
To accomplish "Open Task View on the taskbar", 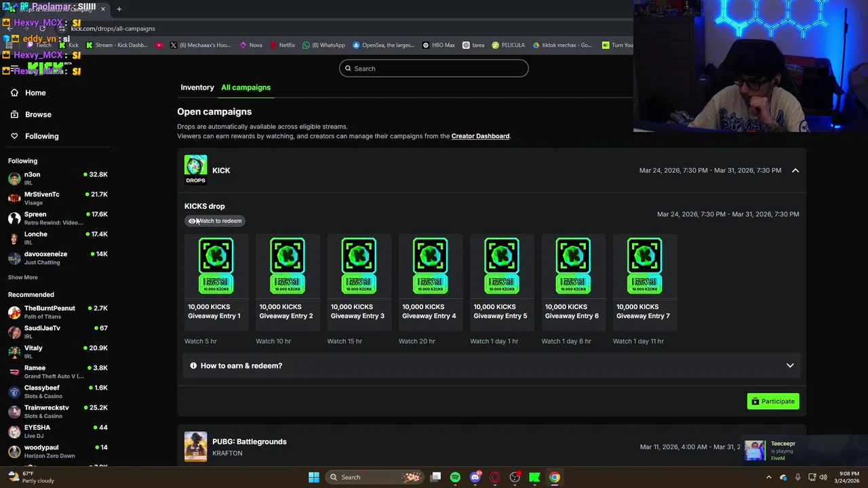I will (x=436, y=477).
